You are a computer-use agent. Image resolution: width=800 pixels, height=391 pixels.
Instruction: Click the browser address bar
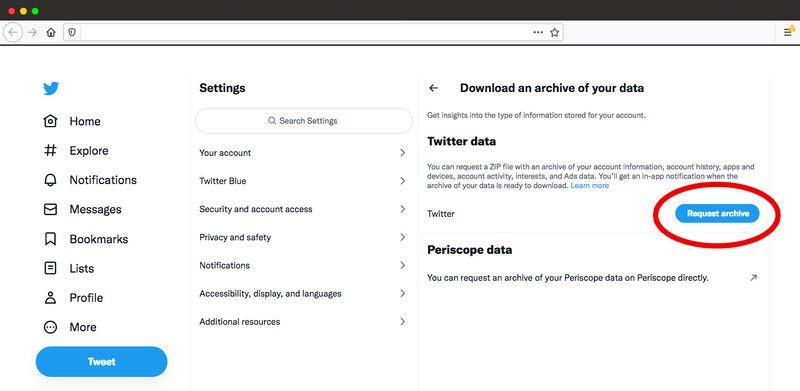pos(313,33)
